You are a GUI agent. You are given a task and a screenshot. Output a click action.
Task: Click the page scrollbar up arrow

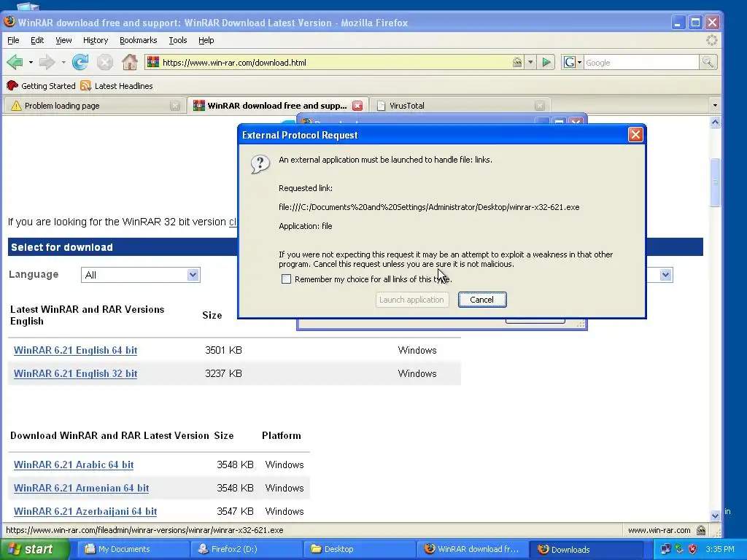coord(715,122)
